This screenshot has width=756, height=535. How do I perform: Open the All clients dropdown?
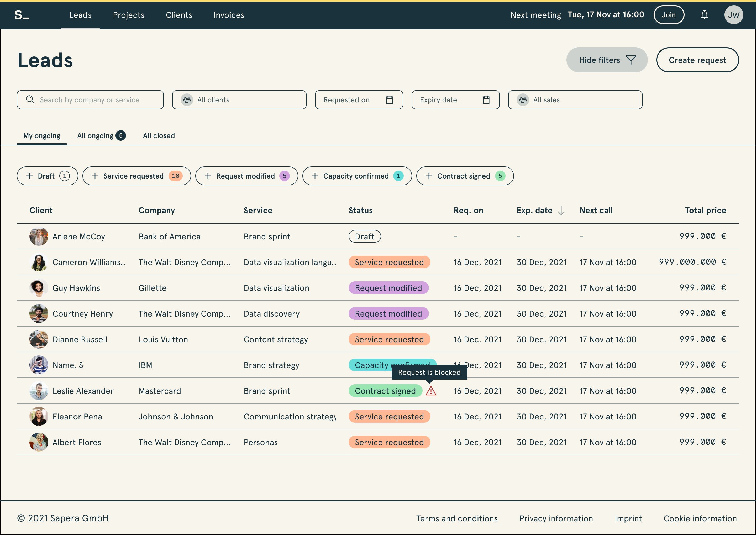coord(239,100)
